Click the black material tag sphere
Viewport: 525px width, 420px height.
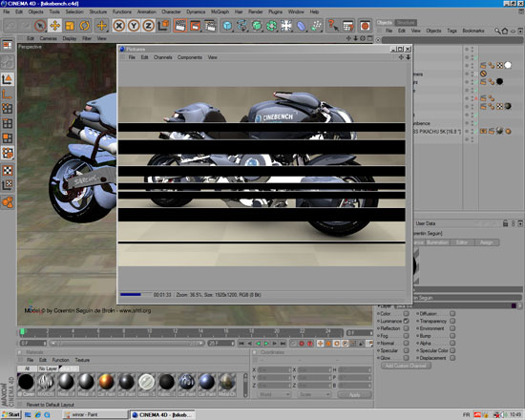pos(499,81)
